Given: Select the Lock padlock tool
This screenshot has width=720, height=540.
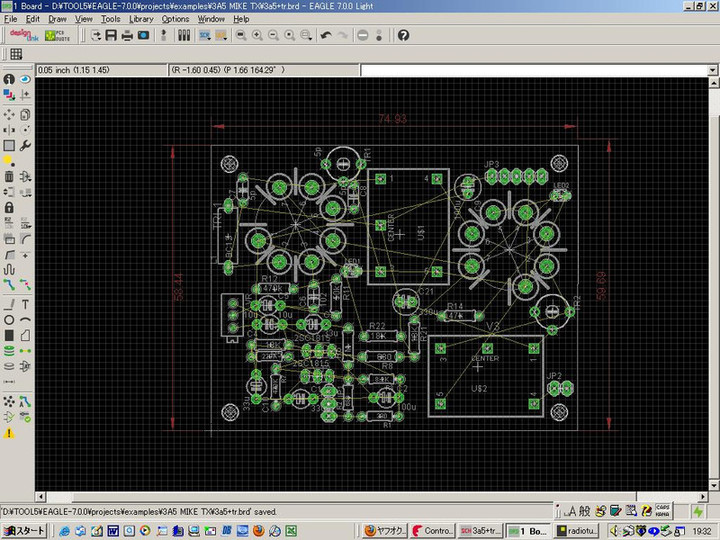Looking at the screenshot, I should tap(8, 207).
